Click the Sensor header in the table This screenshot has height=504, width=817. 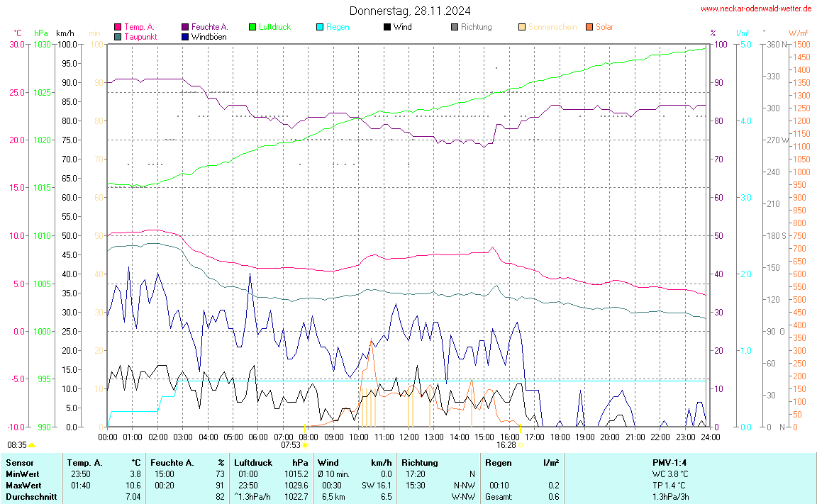[19, 463]
